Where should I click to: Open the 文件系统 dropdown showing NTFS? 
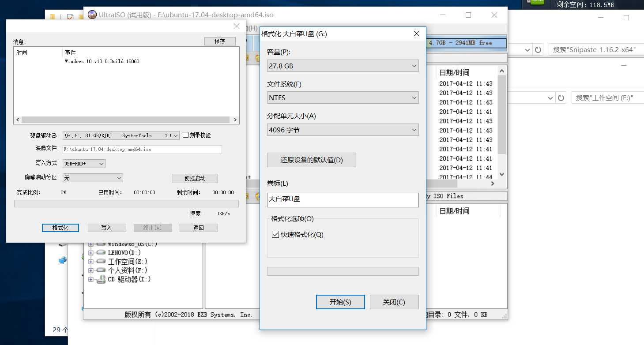tap(343, 97)
